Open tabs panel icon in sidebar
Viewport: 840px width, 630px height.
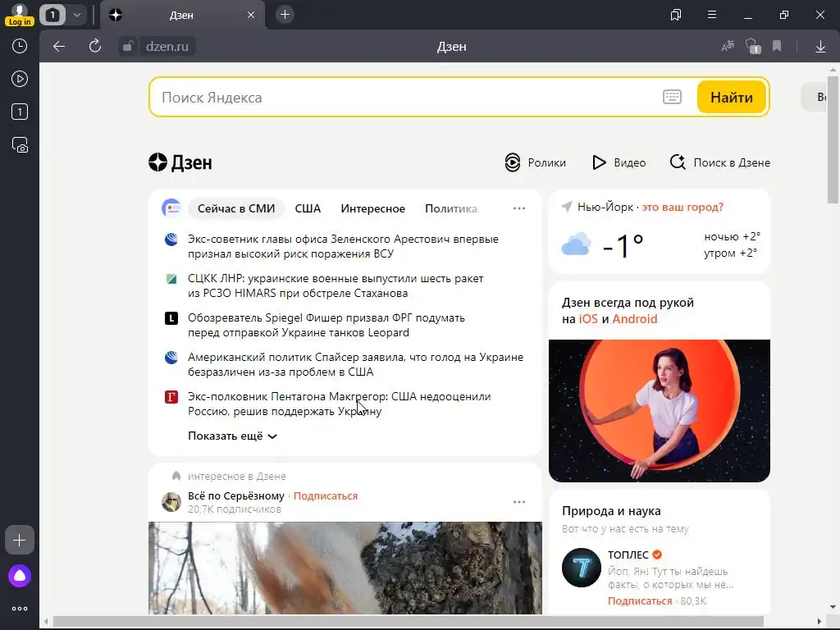tap(20, 112)
